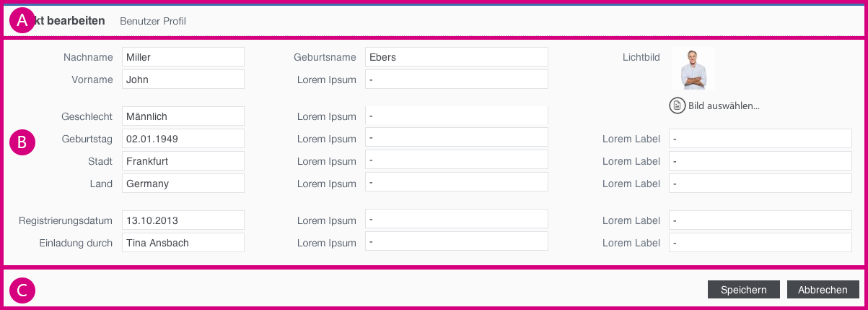Click the Land field showing Germany

(x=183, y=184)
